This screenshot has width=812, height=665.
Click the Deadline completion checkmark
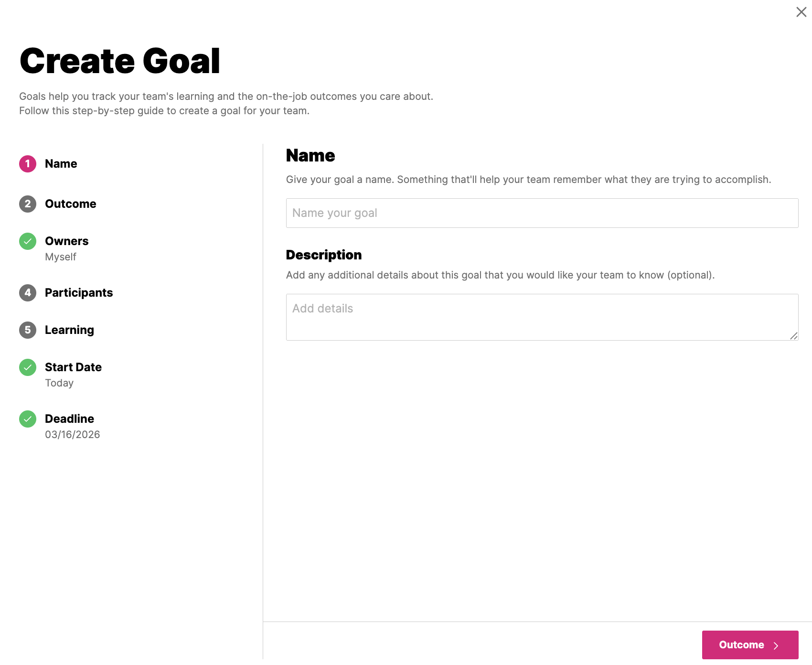(28, 419)
